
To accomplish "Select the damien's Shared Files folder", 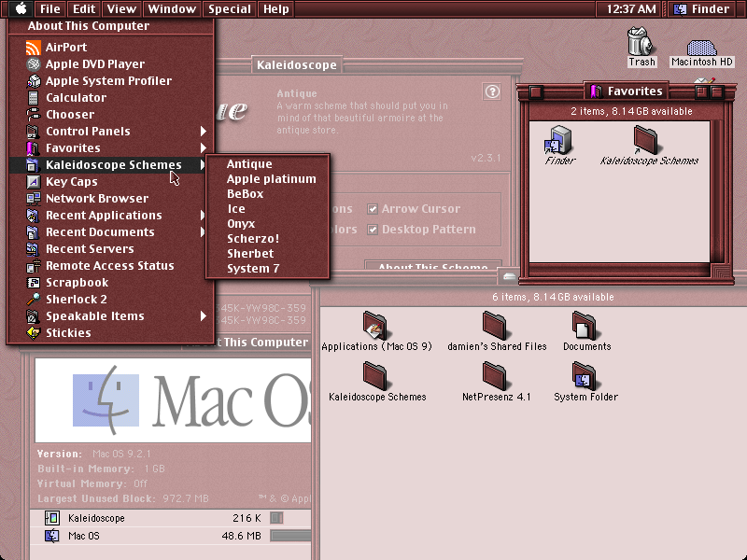I will coord(495,325).
